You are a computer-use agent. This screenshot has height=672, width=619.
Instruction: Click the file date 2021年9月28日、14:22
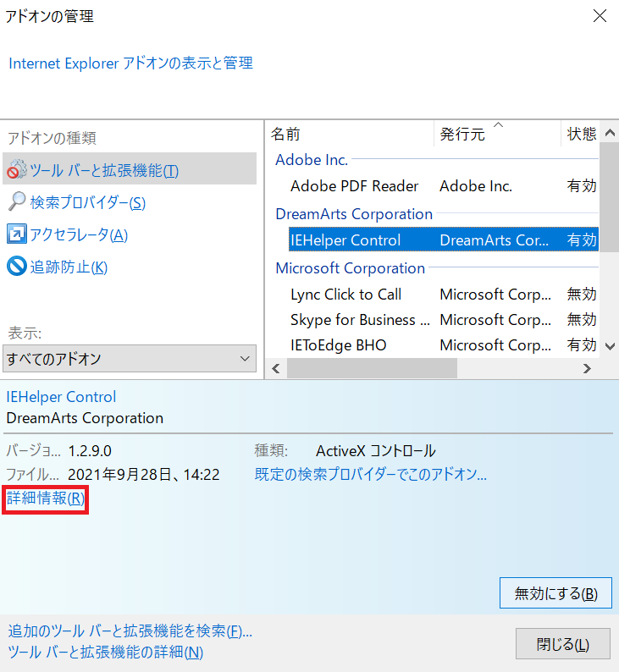144,475
